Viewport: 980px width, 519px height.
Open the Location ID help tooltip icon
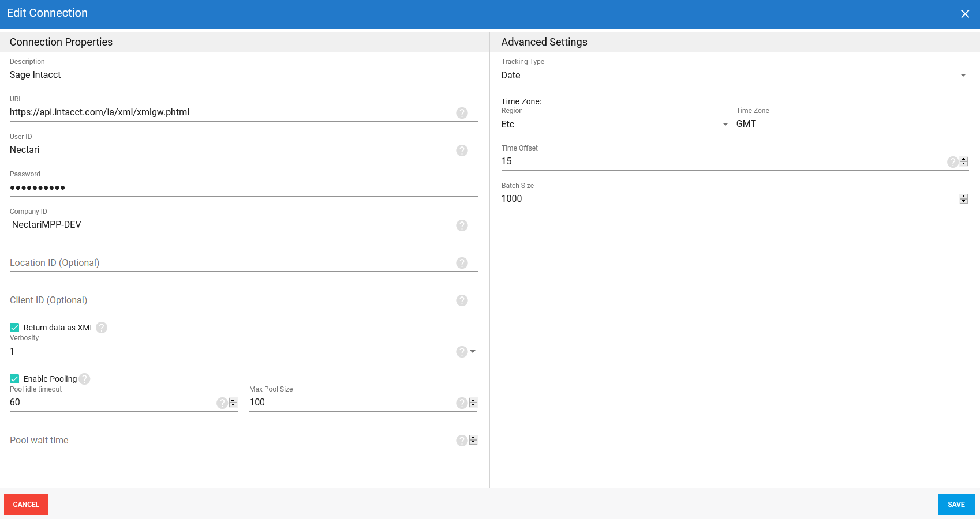(x=462, y=263)
